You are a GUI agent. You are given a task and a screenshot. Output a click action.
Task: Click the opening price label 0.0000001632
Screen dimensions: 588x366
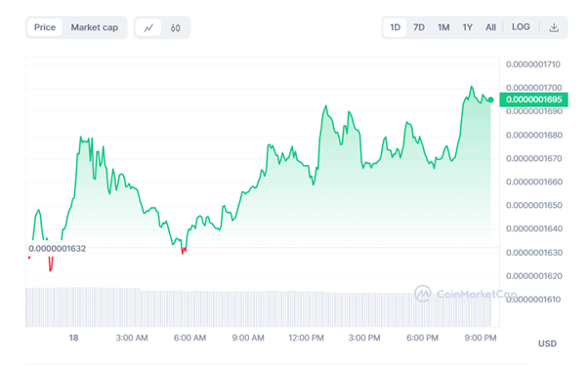(57, 249)
